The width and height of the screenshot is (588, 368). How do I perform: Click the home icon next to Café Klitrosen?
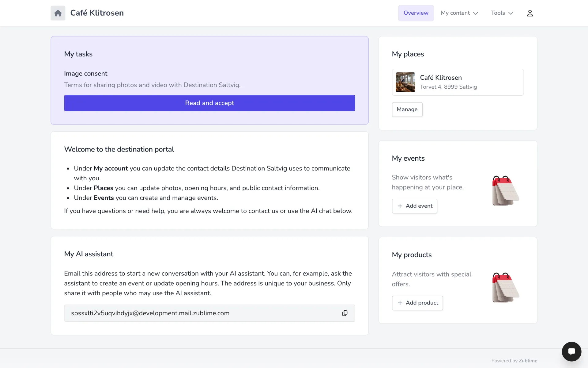click(58, 13)
